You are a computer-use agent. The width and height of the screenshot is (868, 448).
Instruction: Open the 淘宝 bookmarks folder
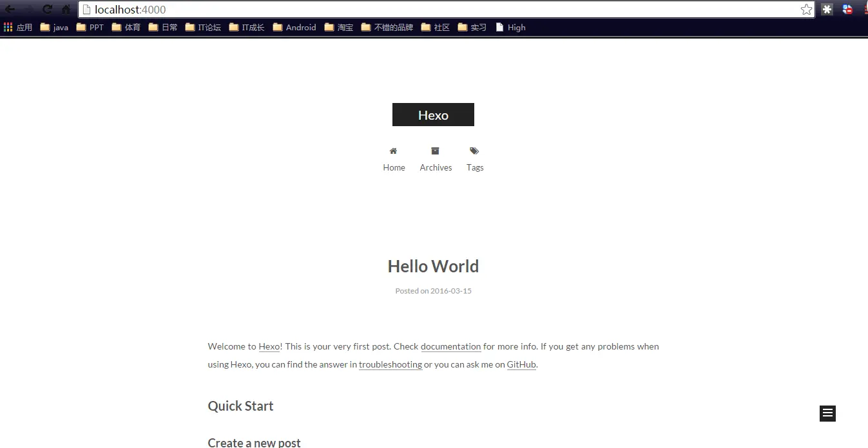(338, 27)
